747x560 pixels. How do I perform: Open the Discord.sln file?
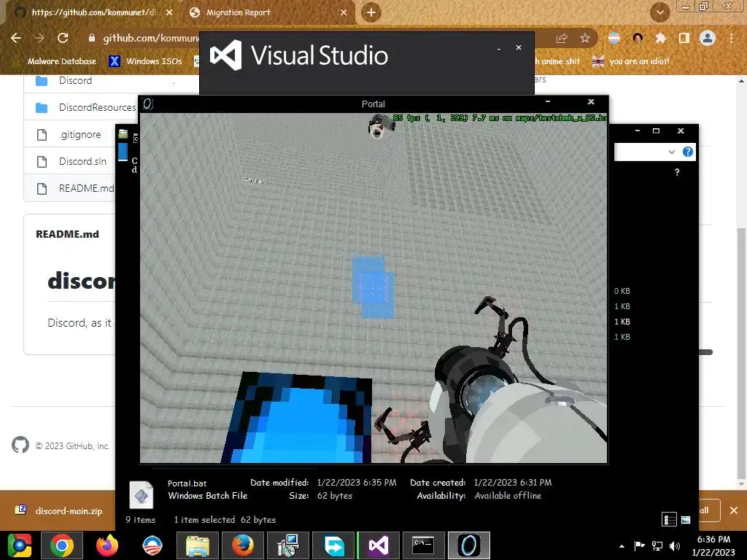(x=82, y=161)
